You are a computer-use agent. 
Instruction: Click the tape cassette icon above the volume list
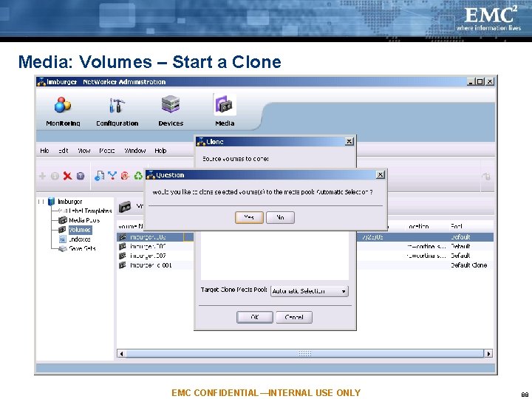[x=125, y=207]
